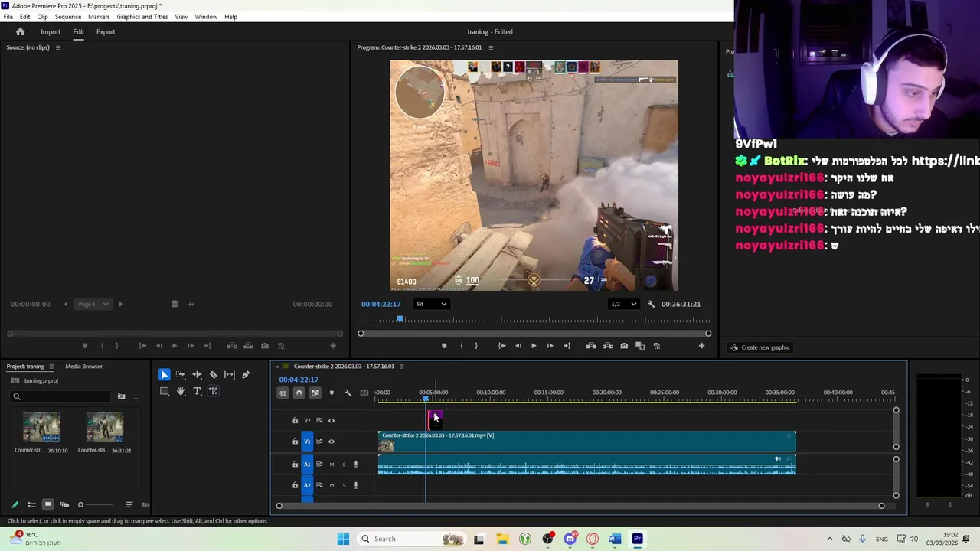Click the Extract button in Program Monitor

(607, 346)
